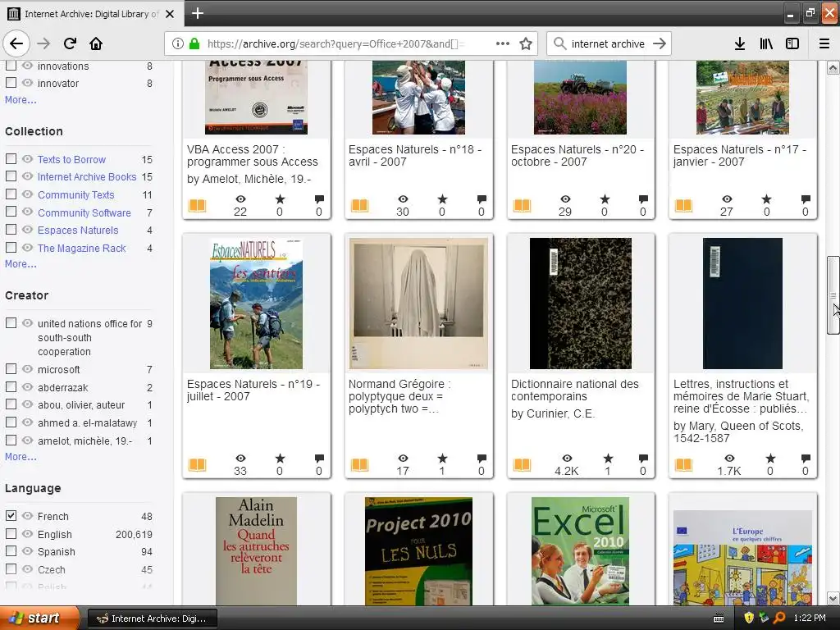Click the green padlock security icon
Viewport: 840px width, 630px height.
194,43
